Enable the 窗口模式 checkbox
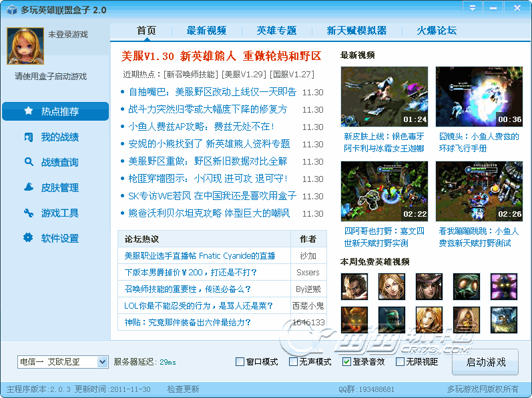The image size is (532, 398). [240, 362]
